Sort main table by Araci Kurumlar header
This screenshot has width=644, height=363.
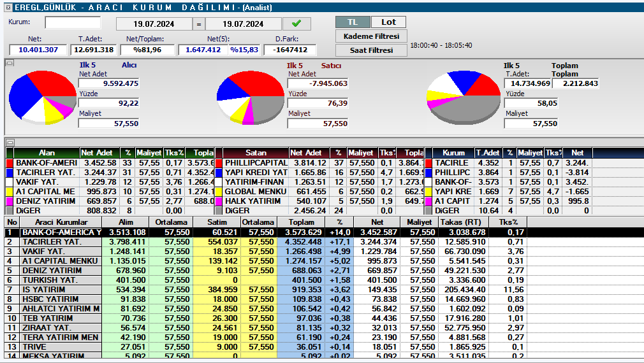(61, 222)
